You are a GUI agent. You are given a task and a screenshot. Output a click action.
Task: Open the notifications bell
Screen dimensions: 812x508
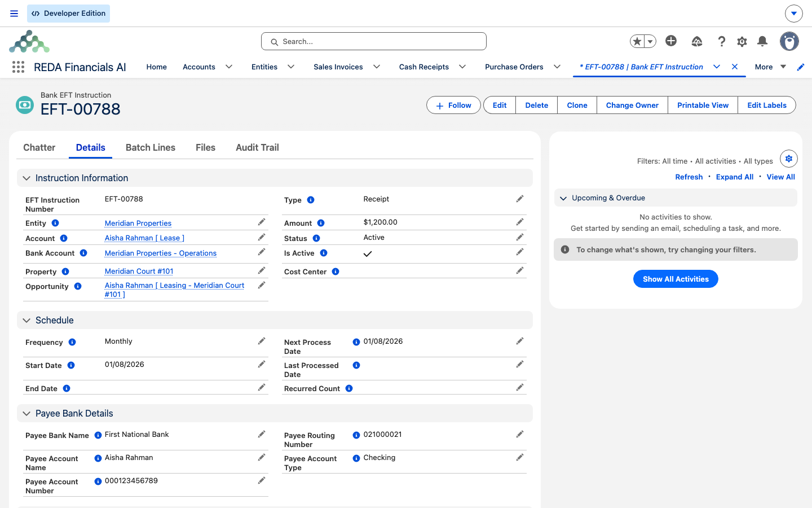coord(762,41)
